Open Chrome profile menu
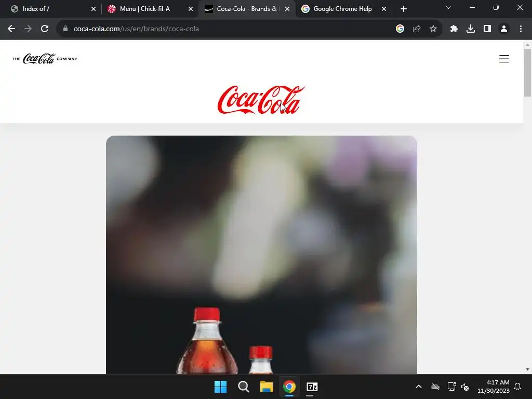 (504, 29)
